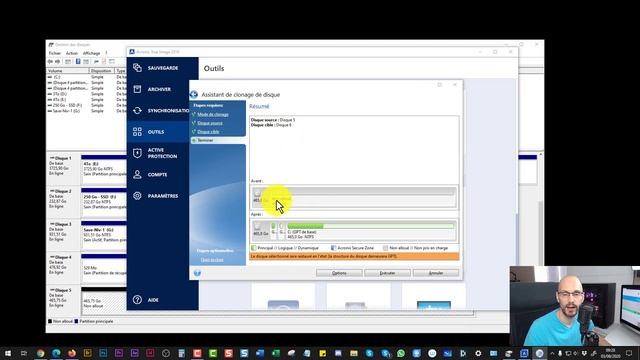Sort by the Volume column header

click(x=68, y=71)
